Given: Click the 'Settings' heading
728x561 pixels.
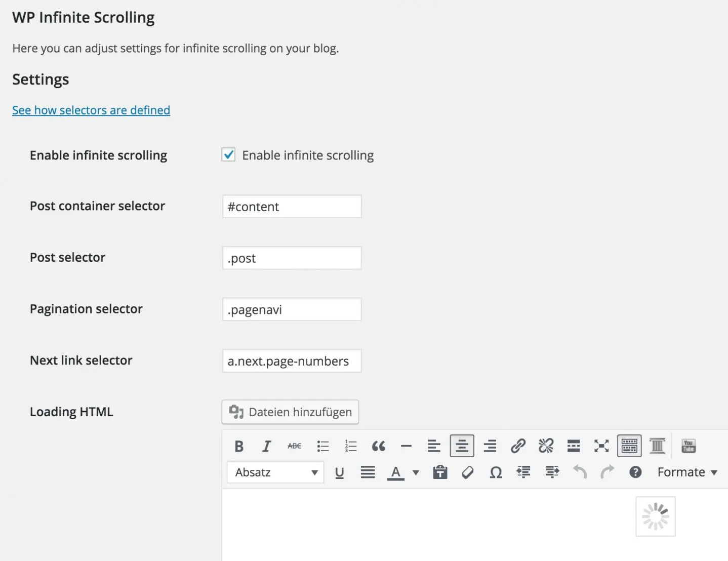Looking at the screenshot, I should coord(41,79).
